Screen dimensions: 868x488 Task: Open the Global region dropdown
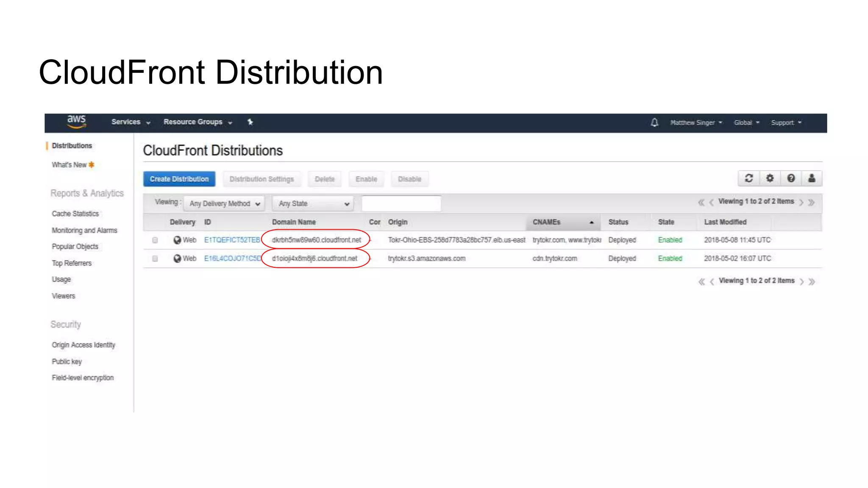coord(747,122)
